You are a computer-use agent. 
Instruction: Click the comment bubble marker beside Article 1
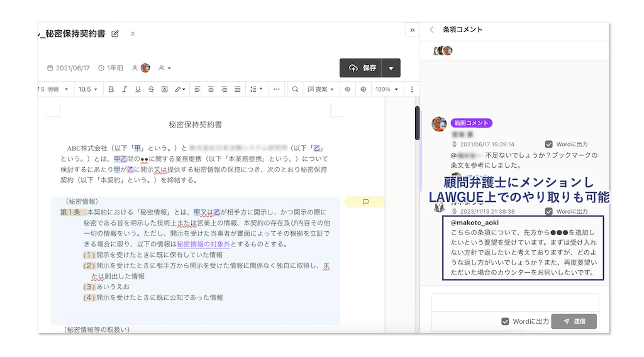coord(365,202)
